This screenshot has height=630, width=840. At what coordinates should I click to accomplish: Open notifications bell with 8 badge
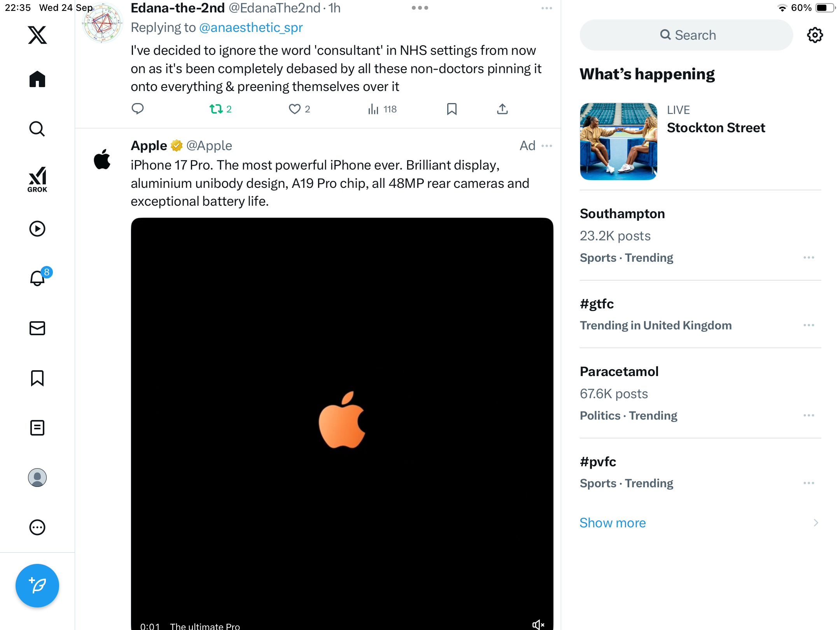point(38,278)
